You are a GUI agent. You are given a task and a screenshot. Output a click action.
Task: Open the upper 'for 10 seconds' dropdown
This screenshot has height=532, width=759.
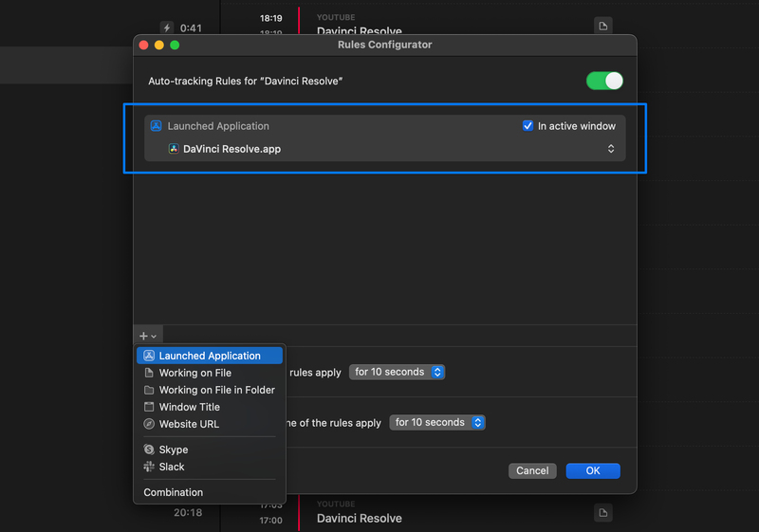(x=397, y=372)
